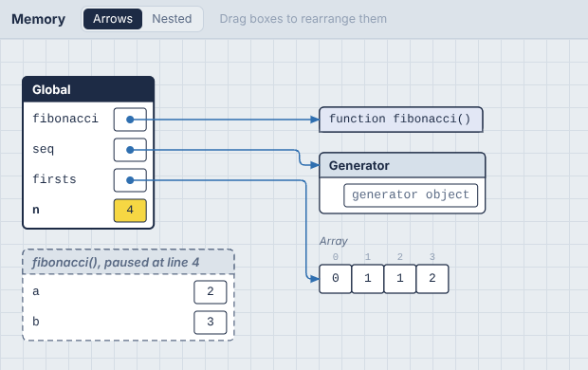Click value 2 of variable a

point(211,292)
